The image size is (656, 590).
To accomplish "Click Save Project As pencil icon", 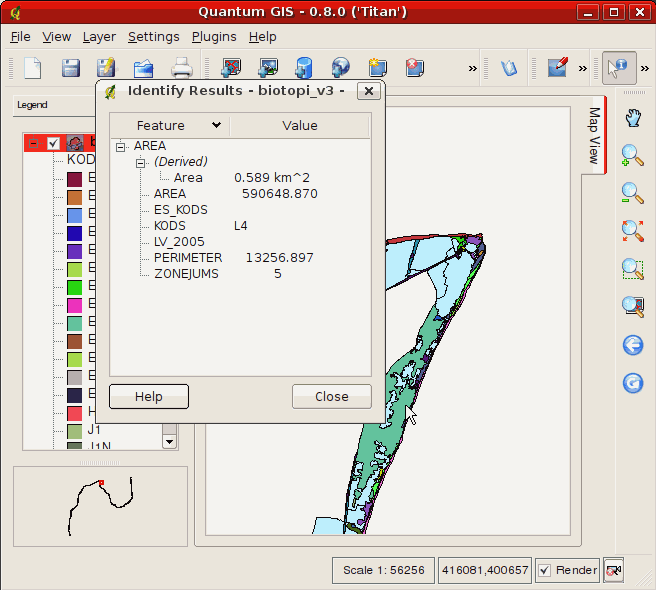I will click(x=106, y=68).
